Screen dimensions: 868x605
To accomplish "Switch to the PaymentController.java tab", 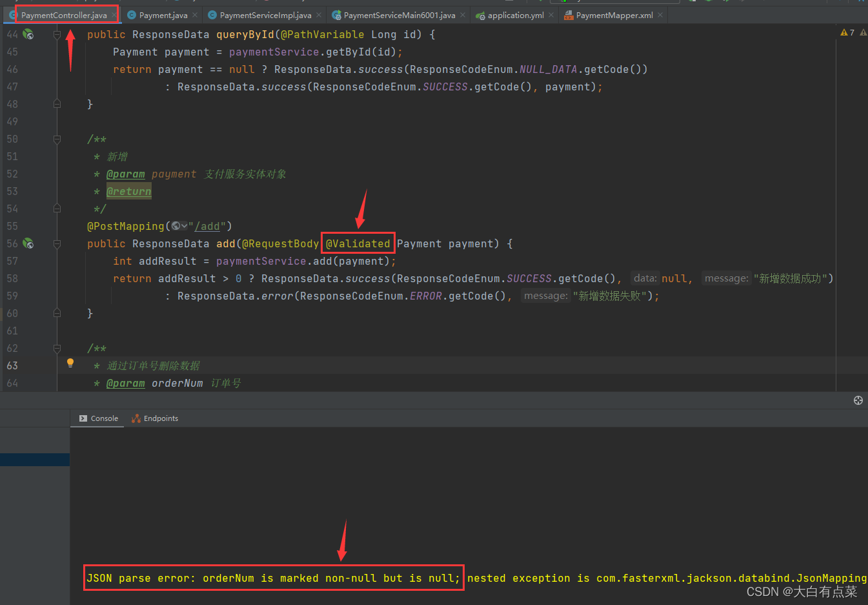I will point(63,15).
